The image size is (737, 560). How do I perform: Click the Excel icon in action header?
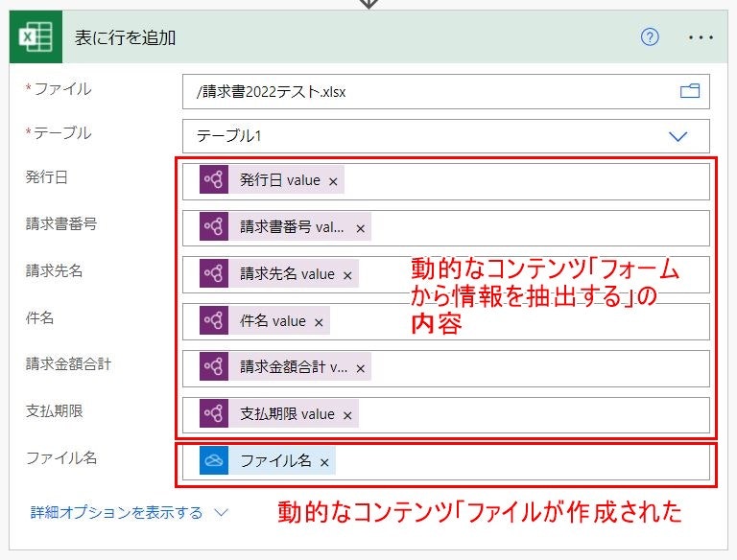[36, 36]
